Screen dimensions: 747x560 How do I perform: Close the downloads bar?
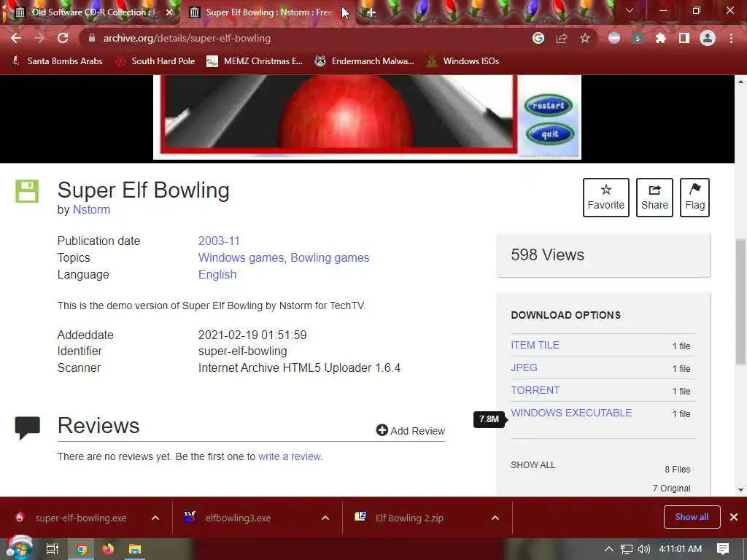point(734,517)
